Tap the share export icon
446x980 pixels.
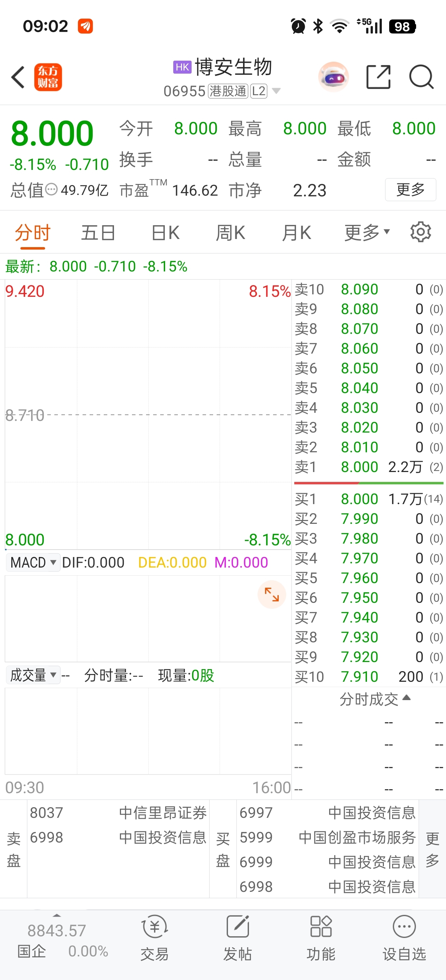click(x=378, y=77)
